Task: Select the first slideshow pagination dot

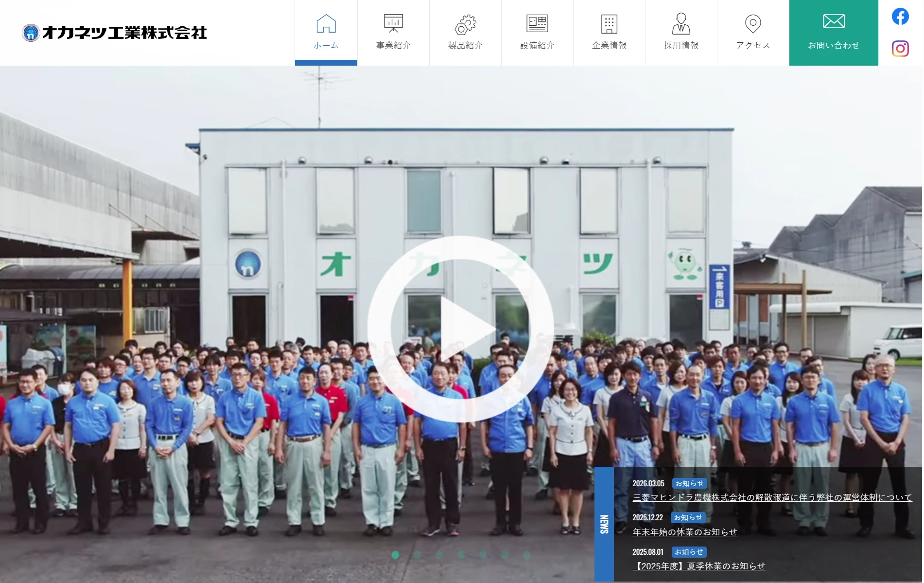Action: click(x=395, y=555)
